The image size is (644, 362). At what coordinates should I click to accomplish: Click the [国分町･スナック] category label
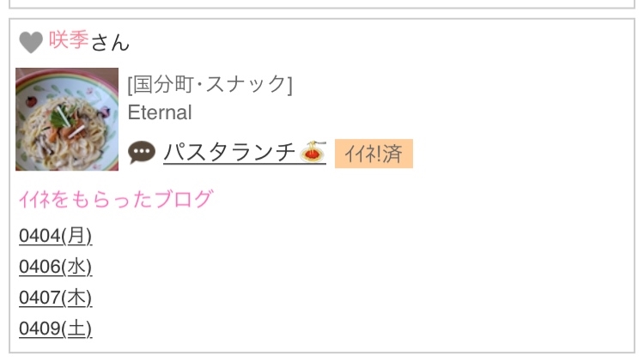click(x=210, y=84)
